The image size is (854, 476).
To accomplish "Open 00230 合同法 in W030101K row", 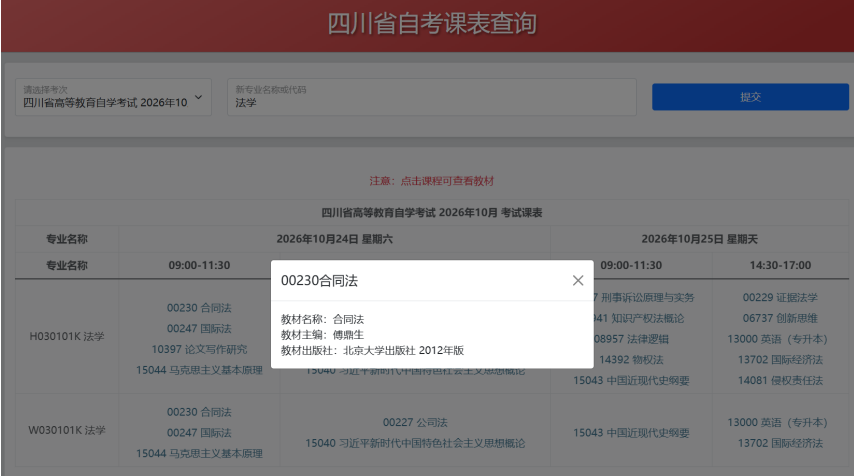I will click(x=199, y=412).
